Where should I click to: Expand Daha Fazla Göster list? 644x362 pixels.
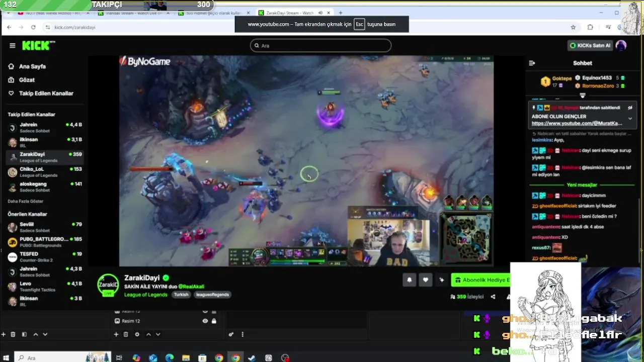pos(26,201)
